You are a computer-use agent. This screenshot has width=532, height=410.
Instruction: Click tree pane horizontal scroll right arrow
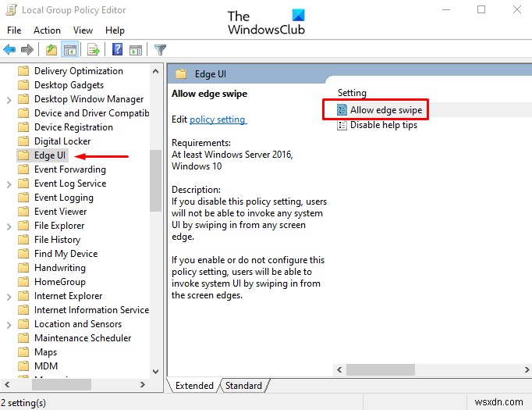[143, 384]
